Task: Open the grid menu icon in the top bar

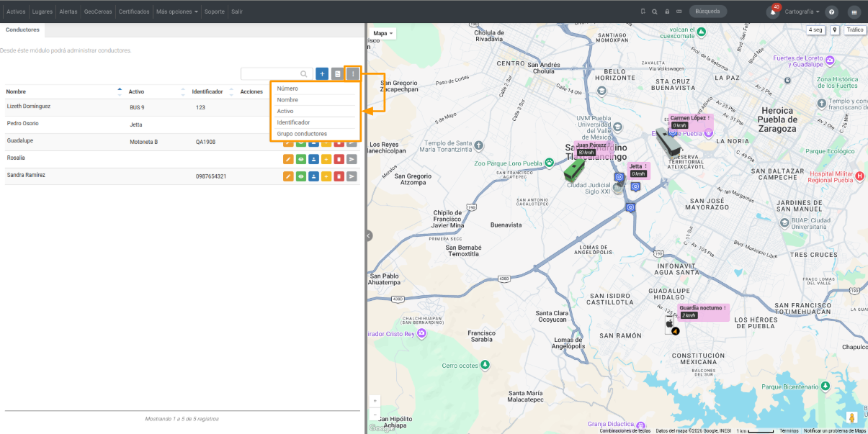Action: click(x=854, y=12)
